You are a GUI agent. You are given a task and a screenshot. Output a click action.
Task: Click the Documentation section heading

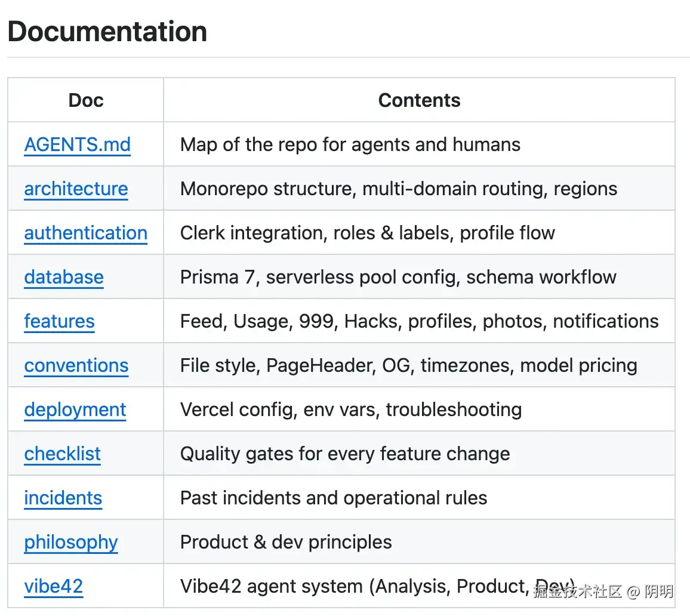tap(107, 31)
